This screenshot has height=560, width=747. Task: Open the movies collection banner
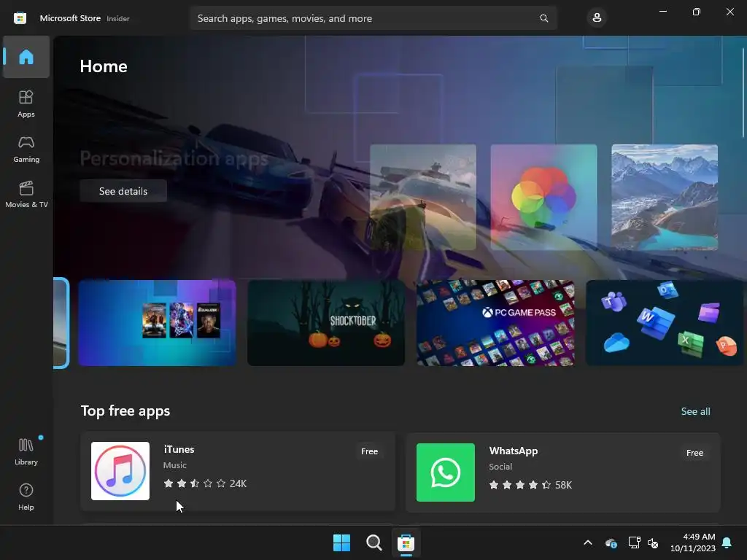click(158, 323)
